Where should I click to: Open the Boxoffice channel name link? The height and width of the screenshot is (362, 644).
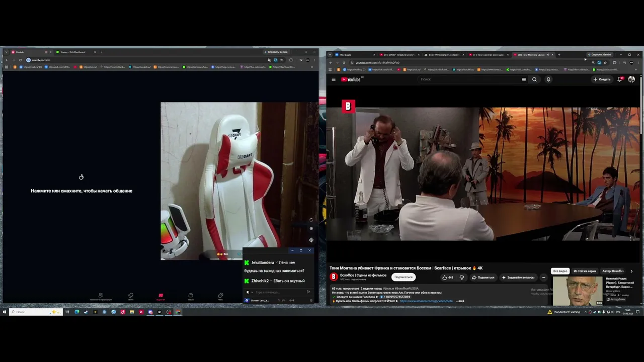click(x=363, y=276)
